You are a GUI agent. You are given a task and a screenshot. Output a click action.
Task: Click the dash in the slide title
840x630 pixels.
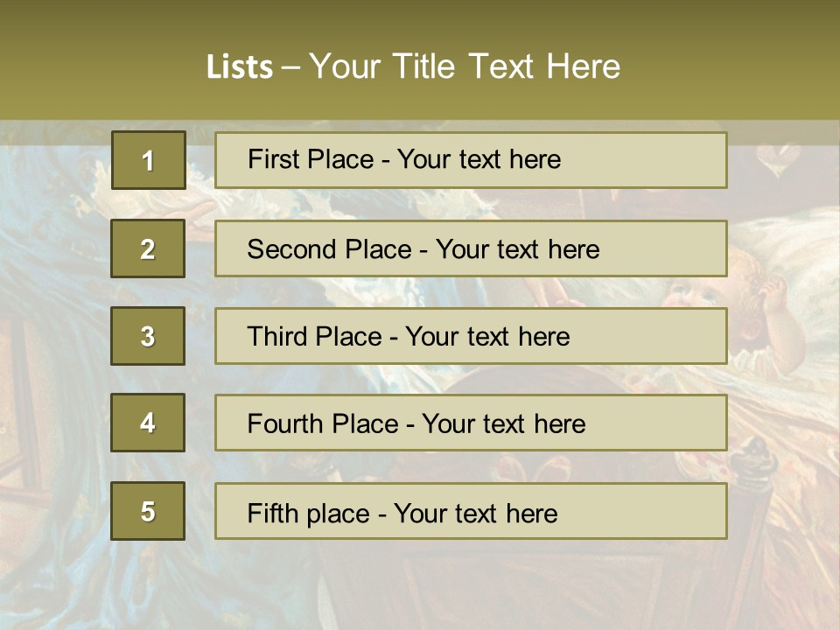(x=291, y=67)
